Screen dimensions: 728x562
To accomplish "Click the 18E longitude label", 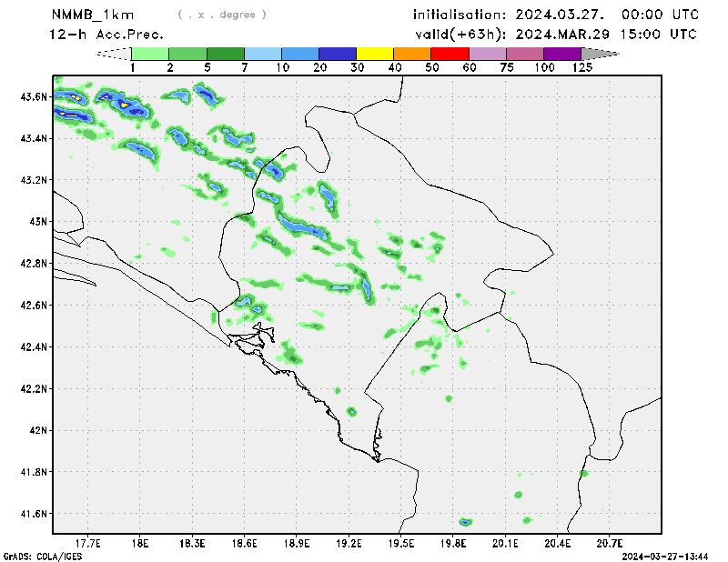I will pyautogui.click(x=140, y=543).
